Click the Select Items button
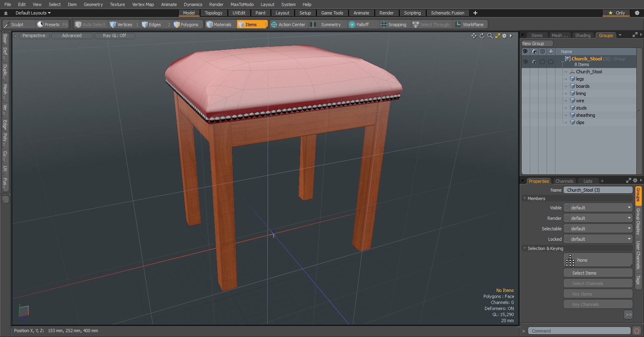 (x=598, y=273)
